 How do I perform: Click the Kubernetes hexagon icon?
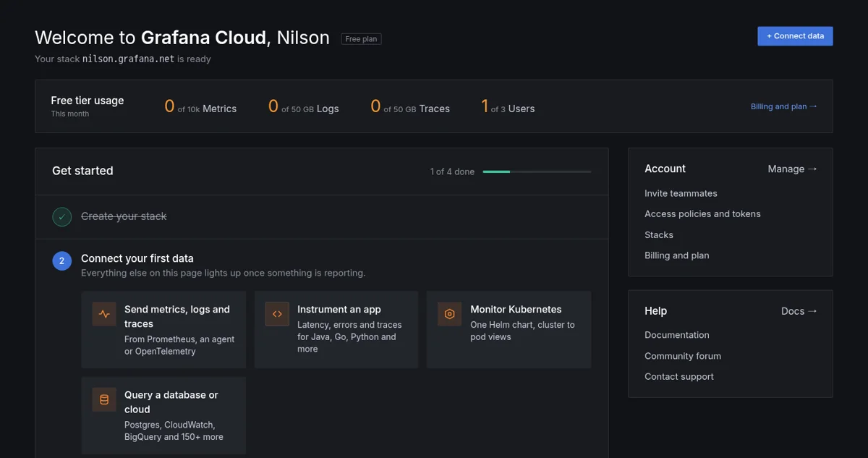pos(450,314)
